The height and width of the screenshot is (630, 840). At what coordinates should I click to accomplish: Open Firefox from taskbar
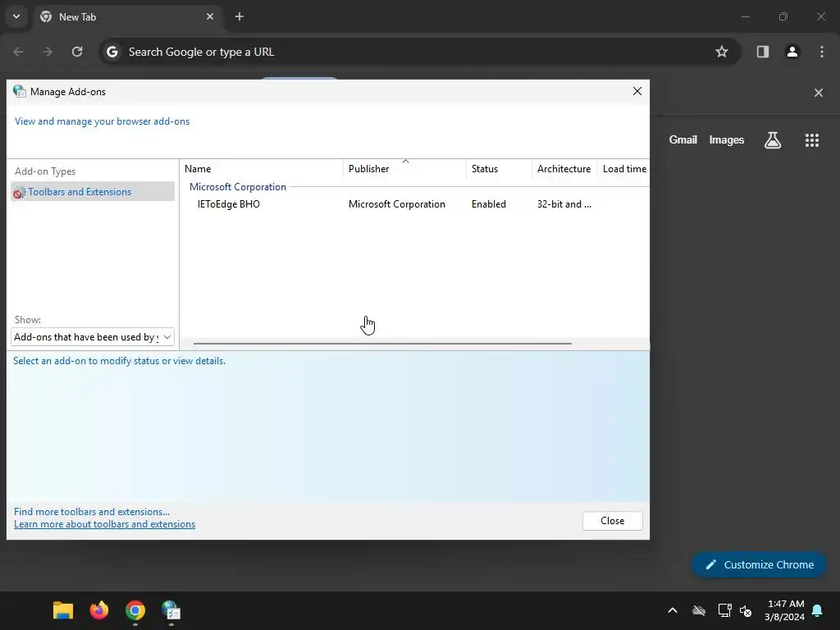(99, 610)
